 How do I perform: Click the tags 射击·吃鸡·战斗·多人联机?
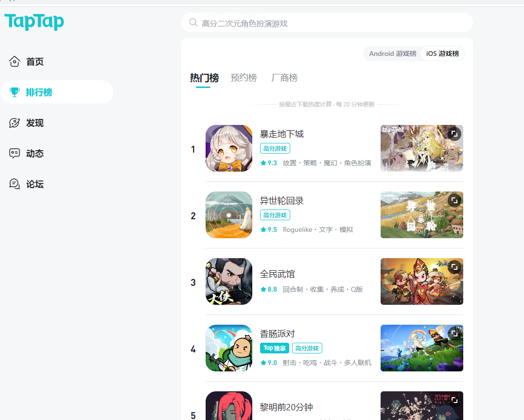pos(327,363)
